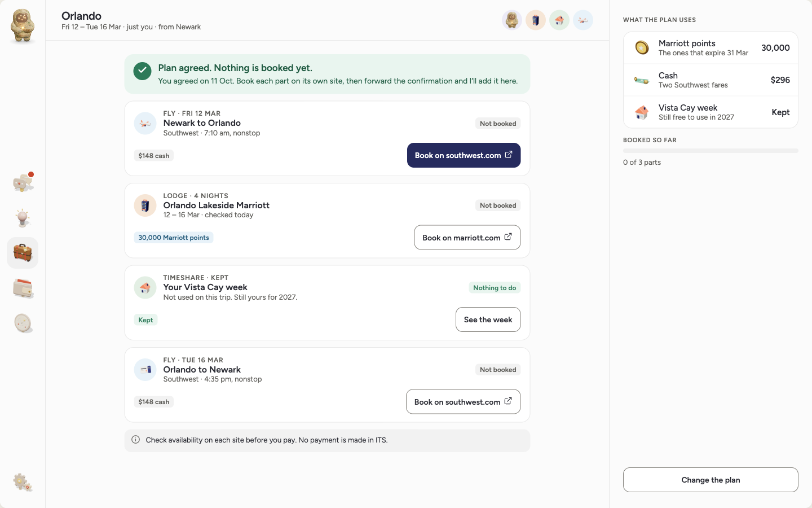Click the green checkmark in plan agreed banner

[142, 71]
